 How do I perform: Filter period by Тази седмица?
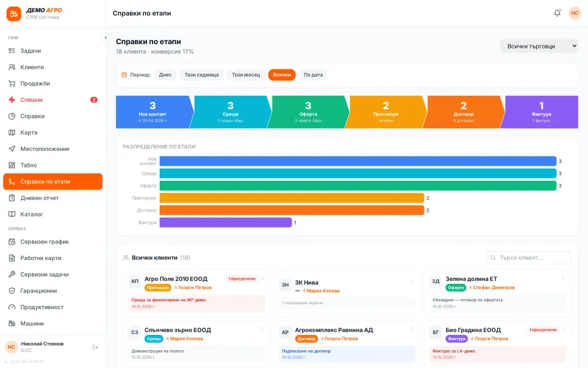tap(202, 75)
